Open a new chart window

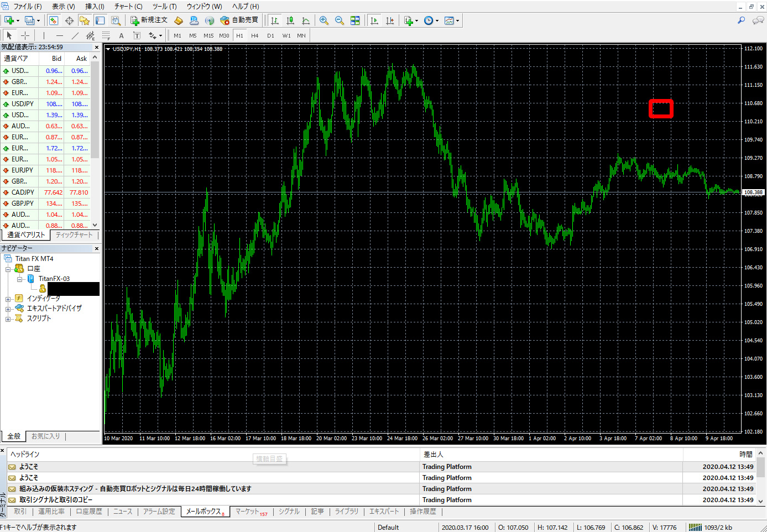click(9, 20)
